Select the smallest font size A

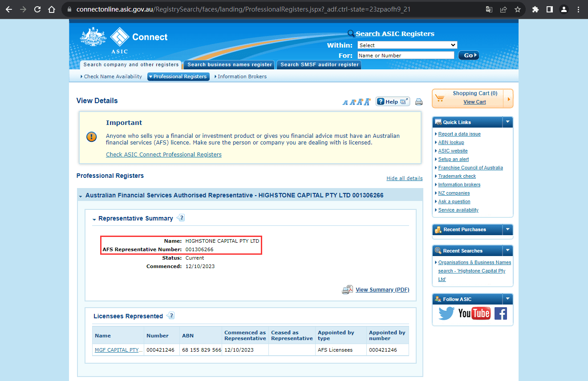(x=345, y=103)
